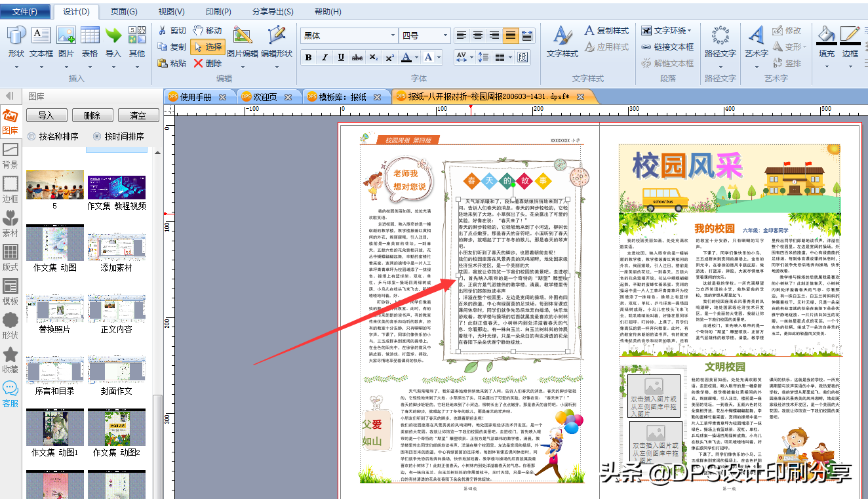Toggle strikethrough formatting
Viewport: 868px width, 499px height.
[357, 58]
